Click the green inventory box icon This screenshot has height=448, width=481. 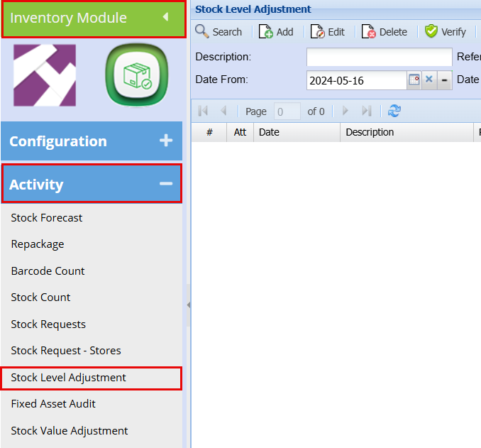136,75
